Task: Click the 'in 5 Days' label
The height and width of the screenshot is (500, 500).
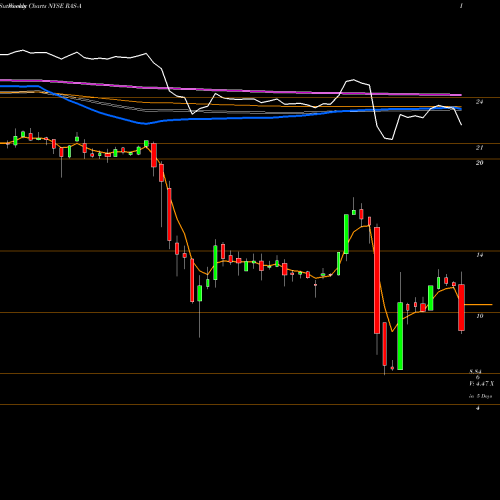Action: click(480, 396)
